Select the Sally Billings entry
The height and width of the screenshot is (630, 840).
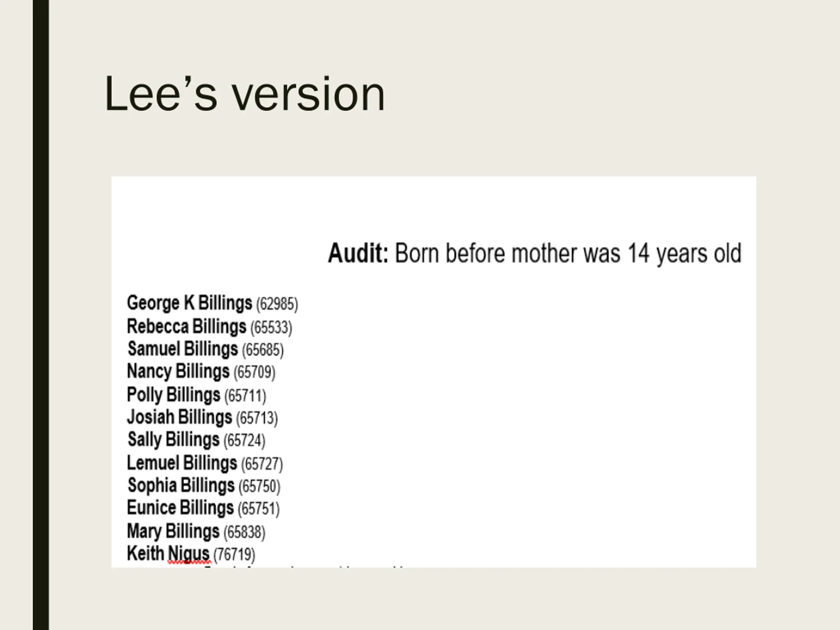tap(196, 440)
